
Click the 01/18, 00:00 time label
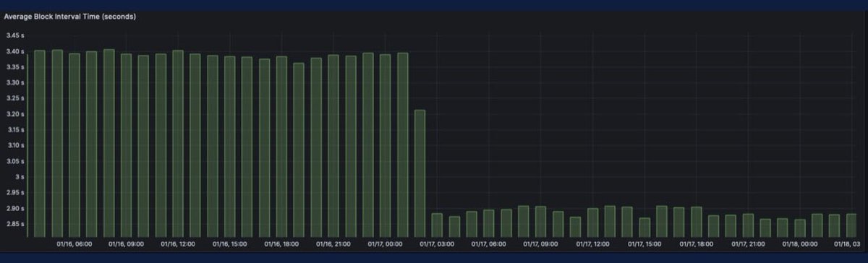[x=799, y=244]
